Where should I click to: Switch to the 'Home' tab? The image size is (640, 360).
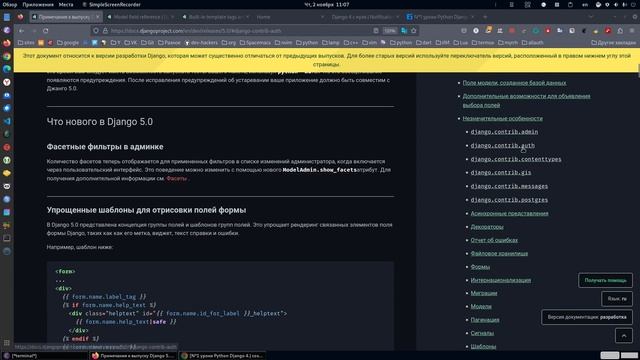(x=290, y=17)
